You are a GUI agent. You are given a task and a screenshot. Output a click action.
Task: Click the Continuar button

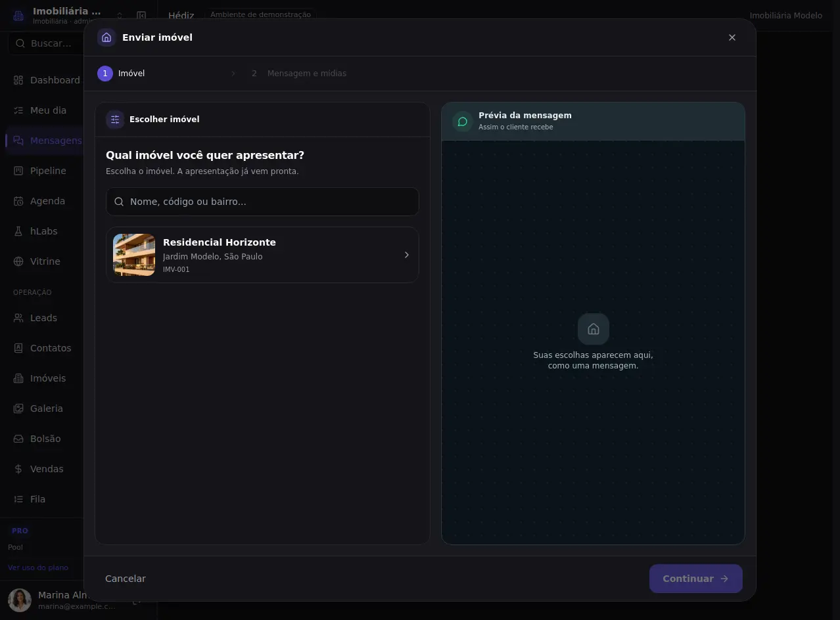click(696, 579)
